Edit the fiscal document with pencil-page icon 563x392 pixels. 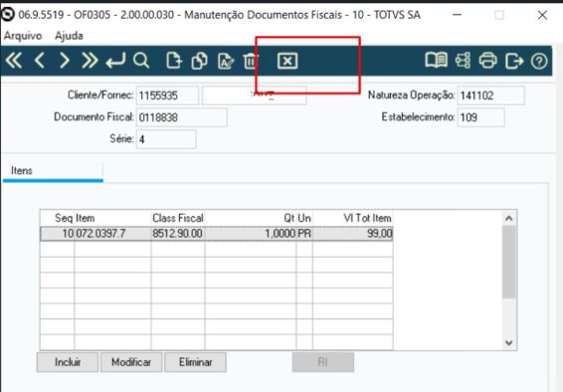click(226, 61)
